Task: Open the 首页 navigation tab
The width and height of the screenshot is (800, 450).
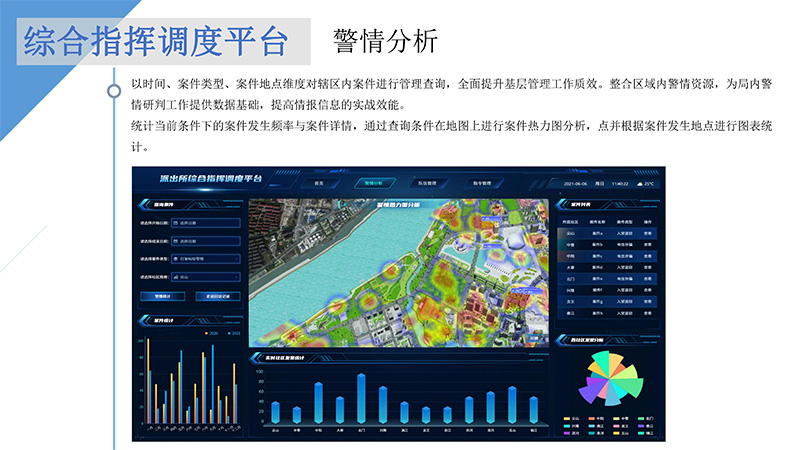Action: [320, 184]
